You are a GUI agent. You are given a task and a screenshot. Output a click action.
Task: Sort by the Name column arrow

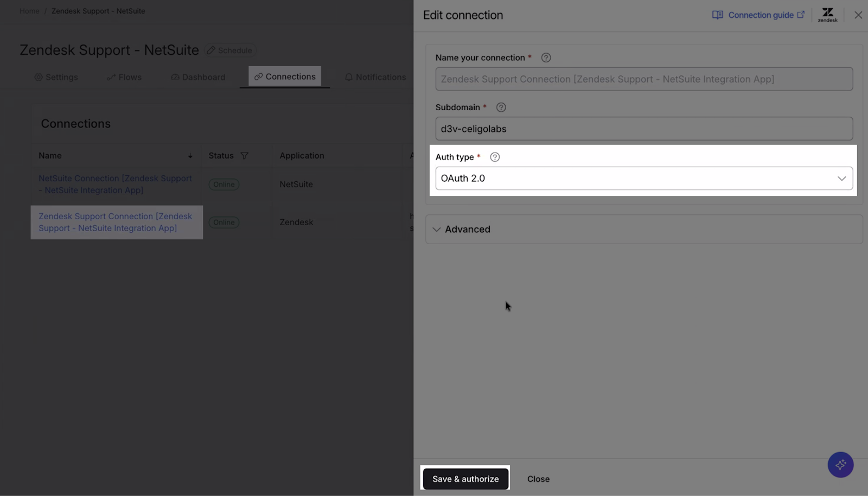click(190, 156)
